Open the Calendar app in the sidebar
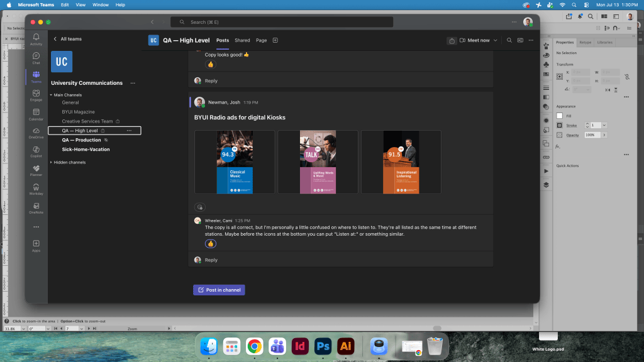The image size is (644, 362). 36,114
